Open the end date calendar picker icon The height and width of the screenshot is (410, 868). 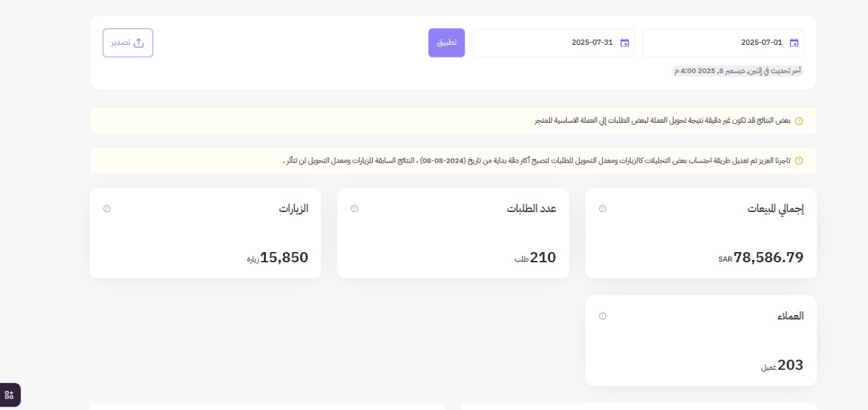624,42
